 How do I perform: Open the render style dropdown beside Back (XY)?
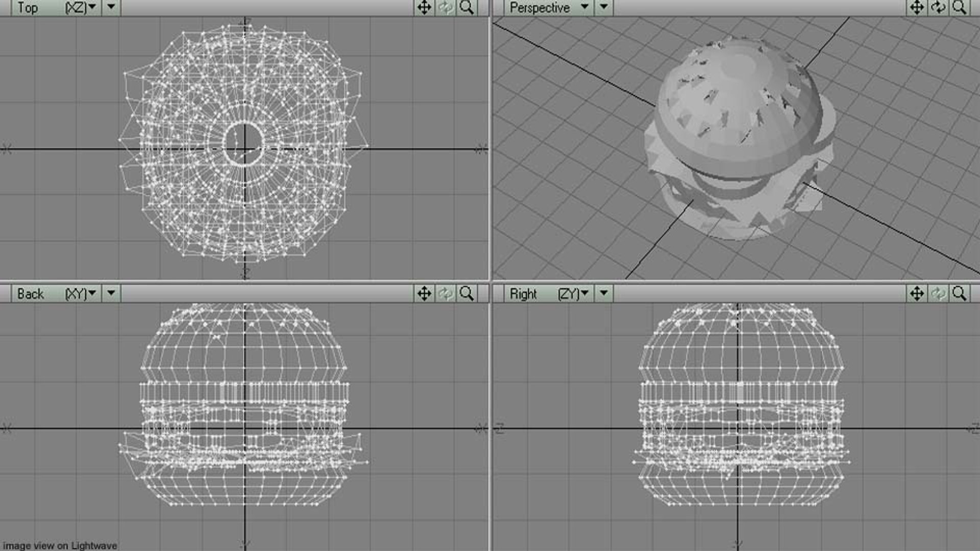tap(111, 293)
